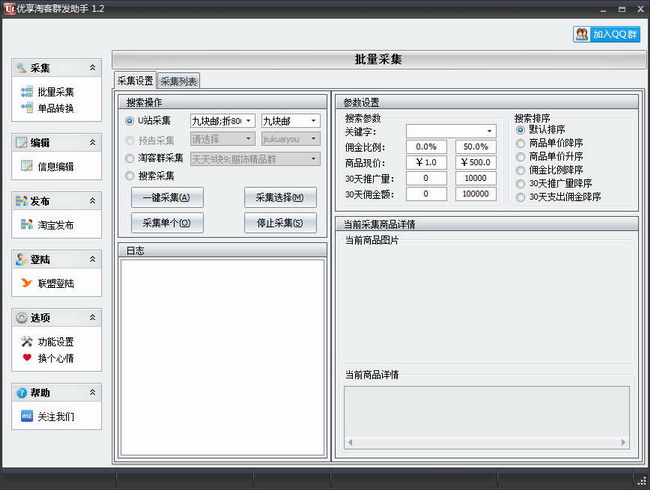Click the user icon in 登陆 header
Image resolution: width=650 pixels, height=490 pixels.
(x=22, y=260)
